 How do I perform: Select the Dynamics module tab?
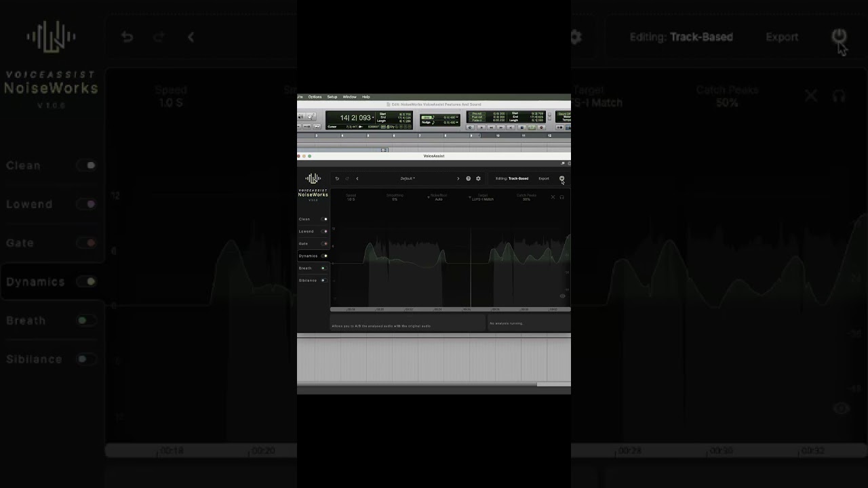click(x=308, y=256)
